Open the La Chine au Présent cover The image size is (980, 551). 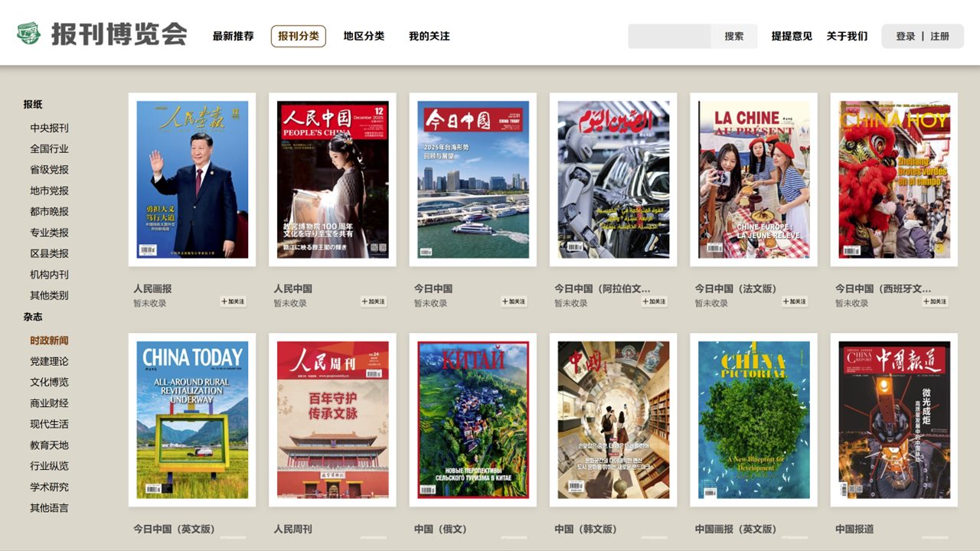(753, 180)
